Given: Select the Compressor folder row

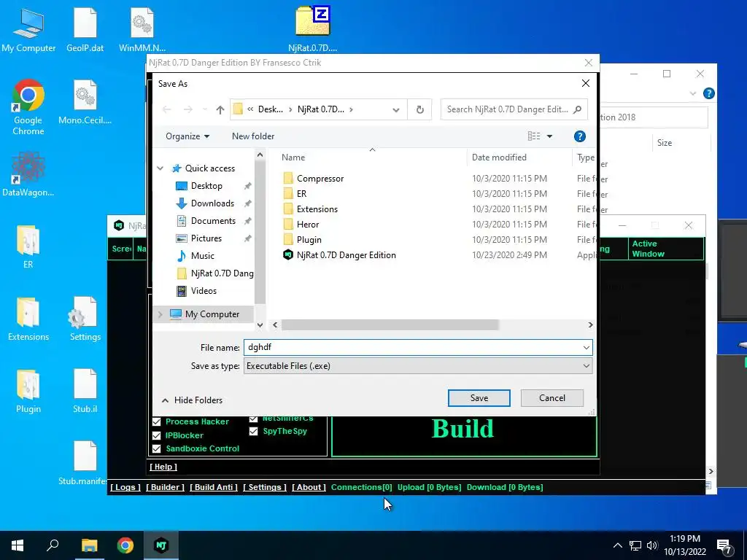Looking at the screenshot, I should pos(431,179).
